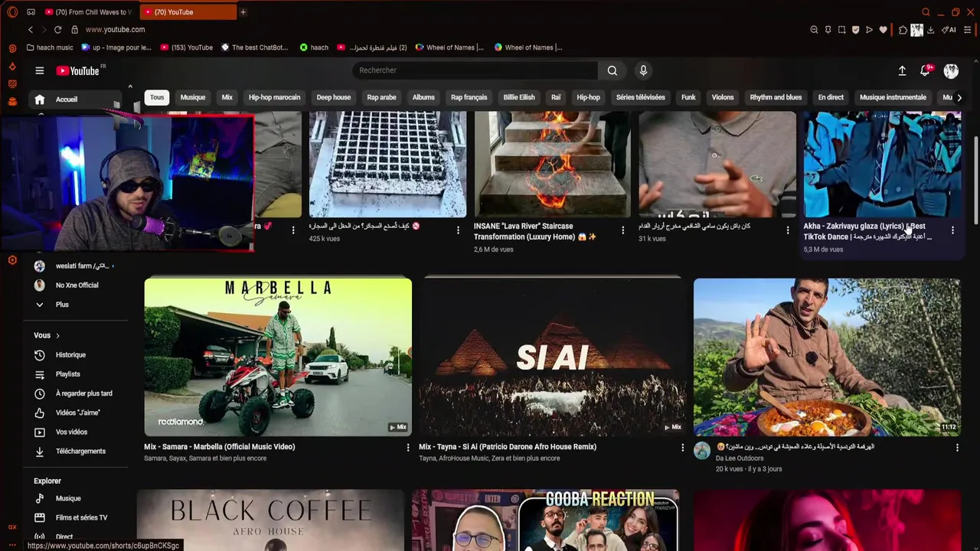This screenshot has height=551, width=980.
Task: Select the Musique instrumentale chip
Action: pyautogui.click(x=893, y=97)
